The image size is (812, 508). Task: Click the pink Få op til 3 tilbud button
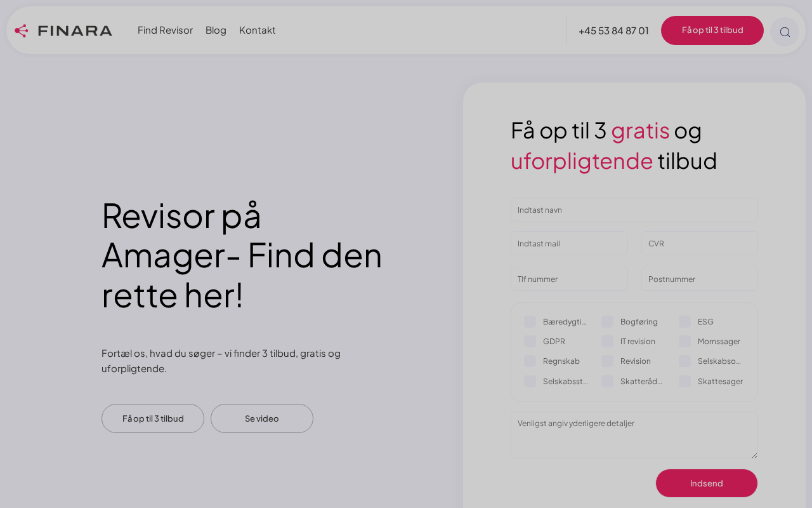click(x=712, y=30)
